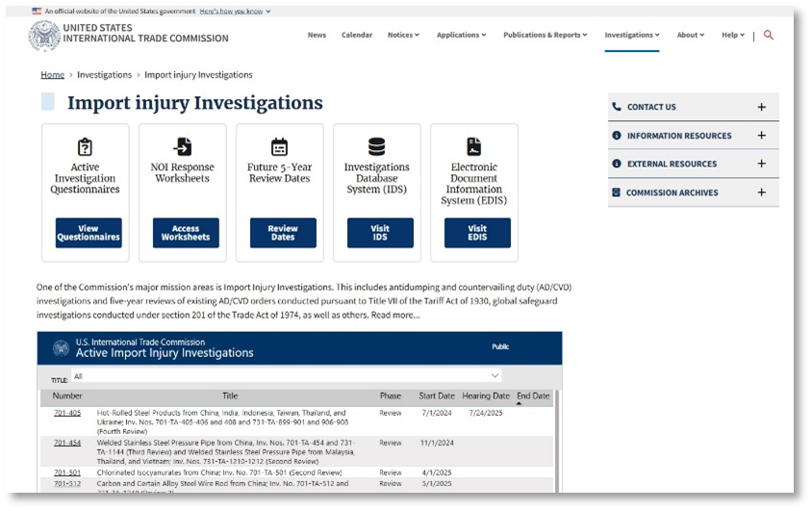Click the View Questionnaires button
The width and height of the screenshot is (812, 511).
click(x=89, y=233)
